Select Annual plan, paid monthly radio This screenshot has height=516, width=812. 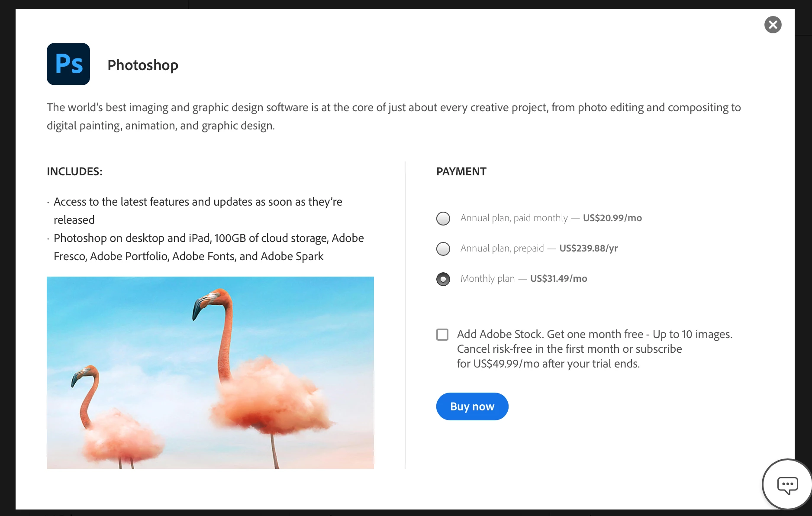[x=443, y=219]
